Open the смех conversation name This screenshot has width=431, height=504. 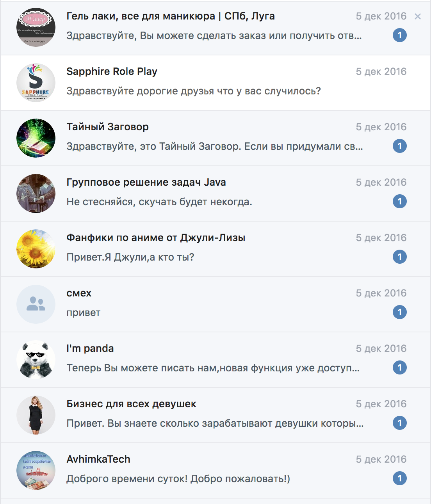79,293
